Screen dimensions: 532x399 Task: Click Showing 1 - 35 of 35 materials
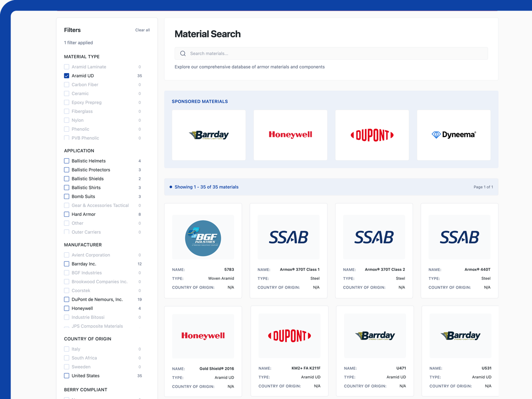(x=207, y=187)
